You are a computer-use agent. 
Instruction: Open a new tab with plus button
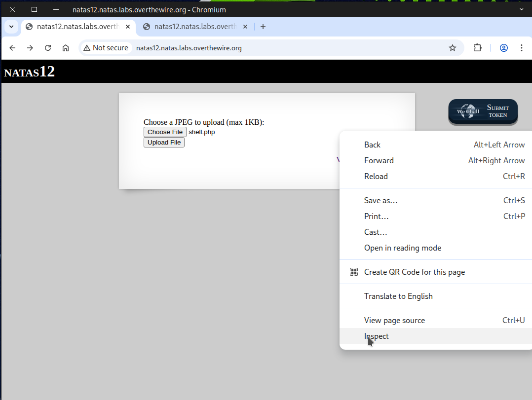click(x=263, y=27)
